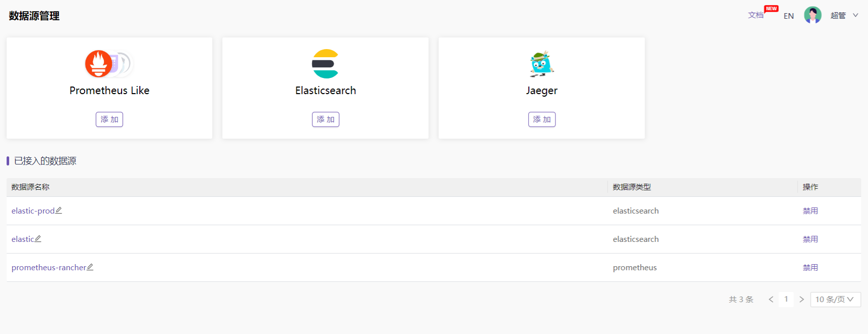
Task: Click the edit pencil beside prometheus-rancher
Action: coord(90,267)
